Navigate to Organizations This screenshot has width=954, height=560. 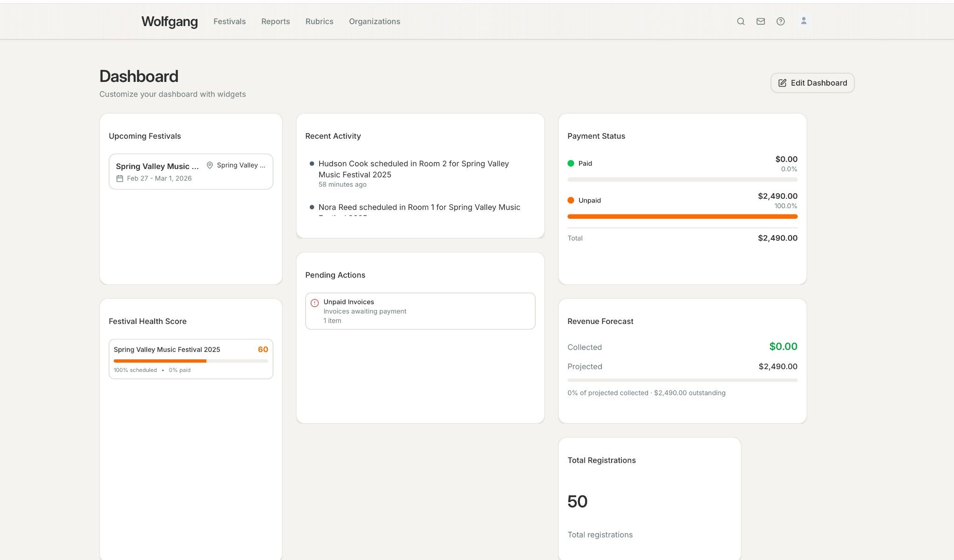pos(375,21)
